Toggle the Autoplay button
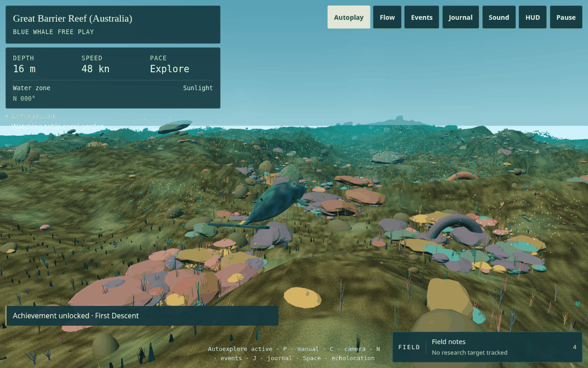 349,17
